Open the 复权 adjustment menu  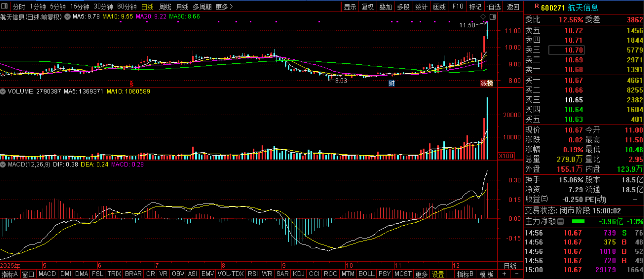click(368, 7)
